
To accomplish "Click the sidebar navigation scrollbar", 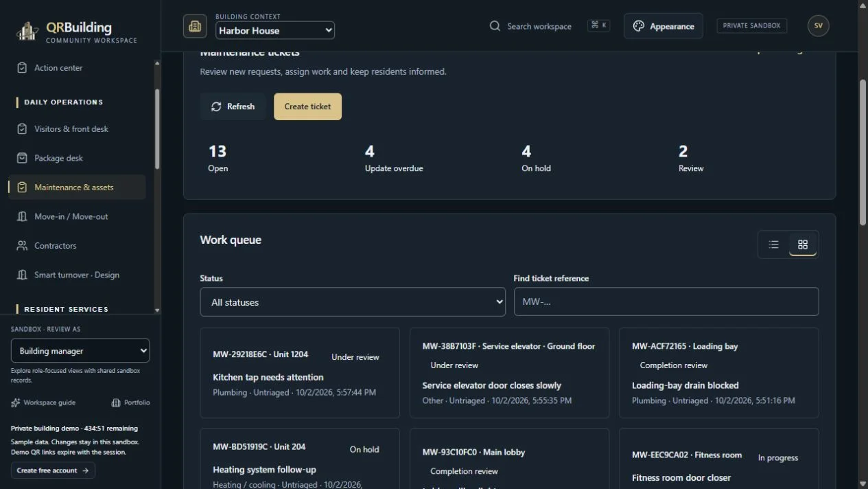I will pos(157,128).
